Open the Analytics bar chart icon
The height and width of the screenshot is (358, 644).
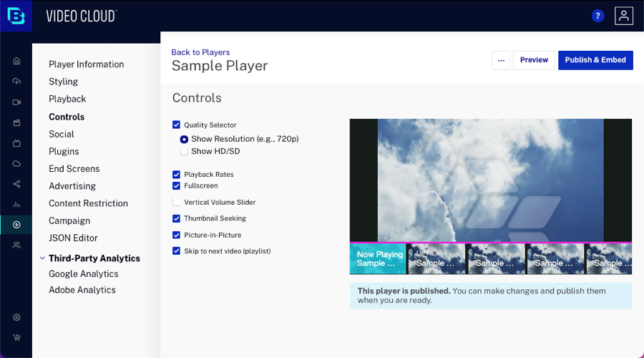[x=16, y=205]
